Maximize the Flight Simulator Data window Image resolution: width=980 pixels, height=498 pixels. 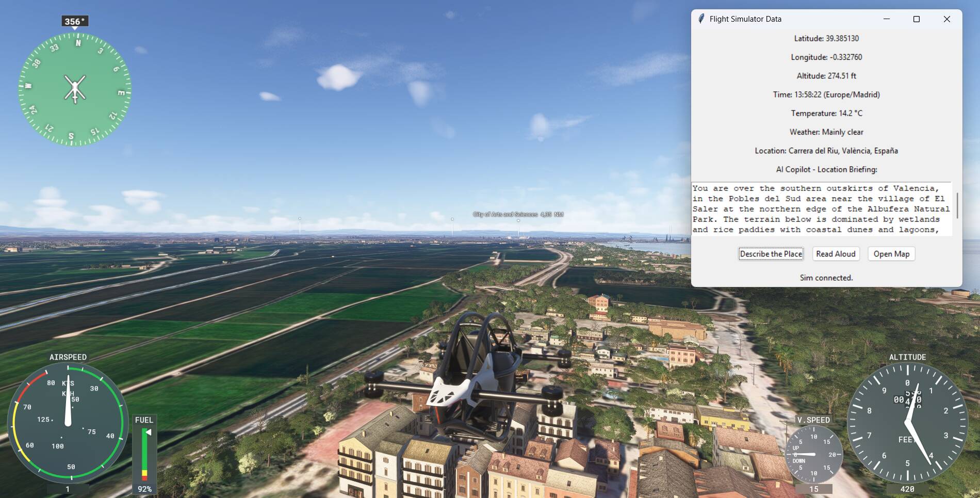click(x=917, y=19)
